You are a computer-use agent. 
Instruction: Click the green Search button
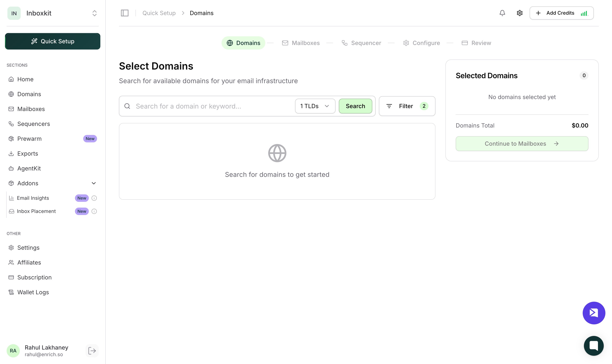[355, 106]
